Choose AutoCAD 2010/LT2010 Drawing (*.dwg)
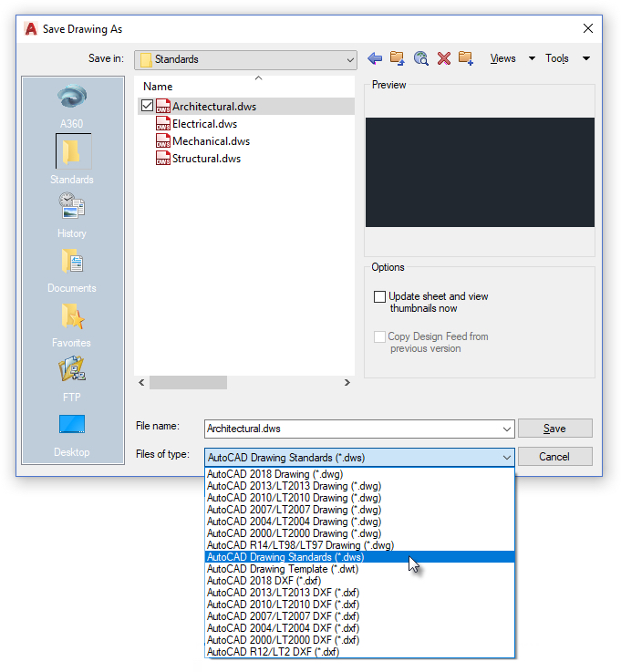Viewport: 621px width, 672px height. click(x=359, y=498)
